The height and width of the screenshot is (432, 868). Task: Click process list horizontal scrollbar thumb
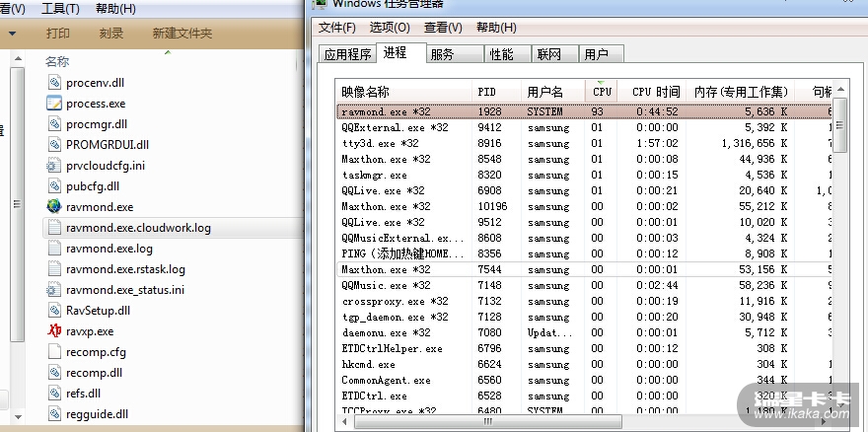[x=487, y=422]
